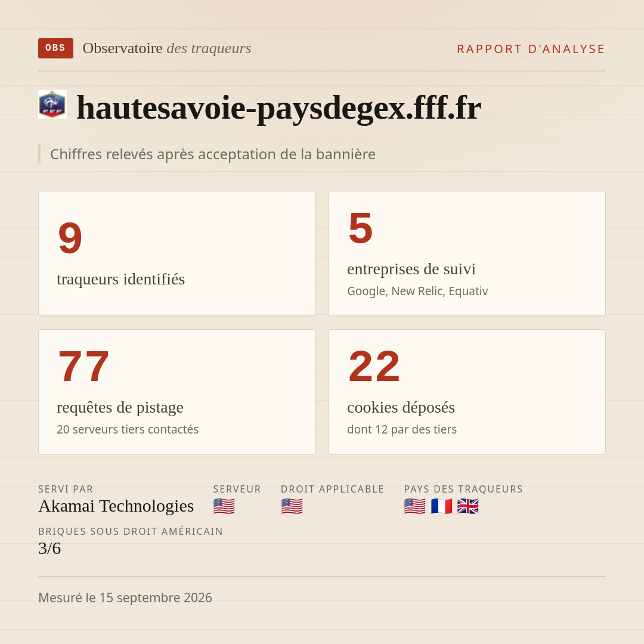Click the FFF crest site favicon
The height and width of the screenshot is (644, 644).
(x=52, y=104)
